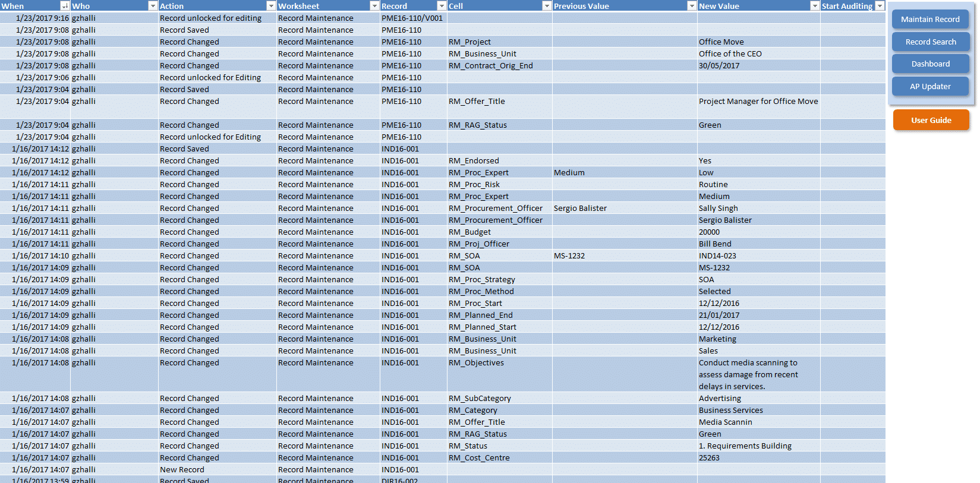Click the RM_Endorsed cell
The image size is (980, 483).
tap(500, 160)
